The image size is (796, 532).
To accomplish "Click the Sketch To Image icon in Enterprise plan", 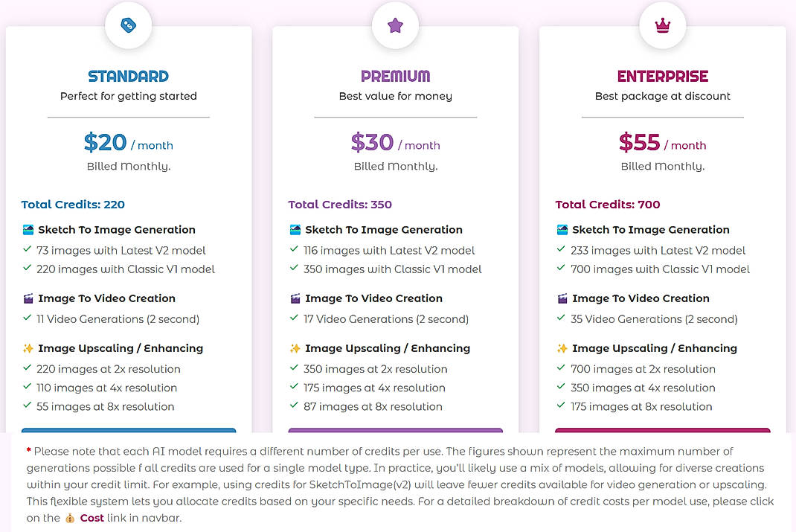I will (561, 229).
